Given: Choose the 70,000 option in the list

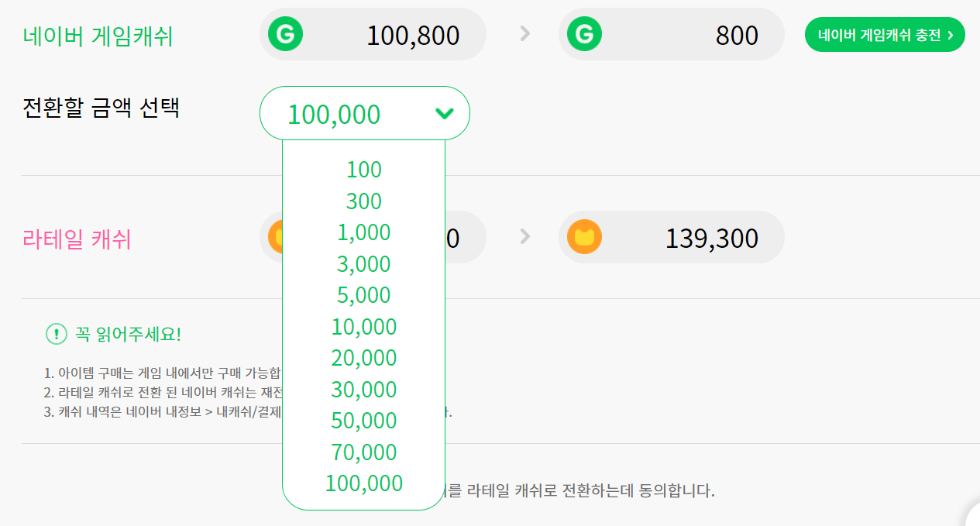Looking at the screenshot, I should tap(364, 452).
